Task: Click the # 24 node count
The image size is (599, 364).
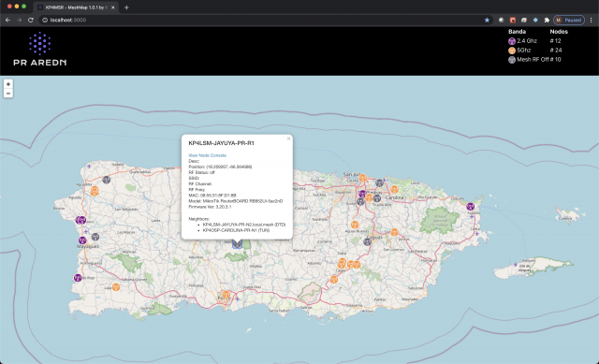Action: [x=556, y=51]
